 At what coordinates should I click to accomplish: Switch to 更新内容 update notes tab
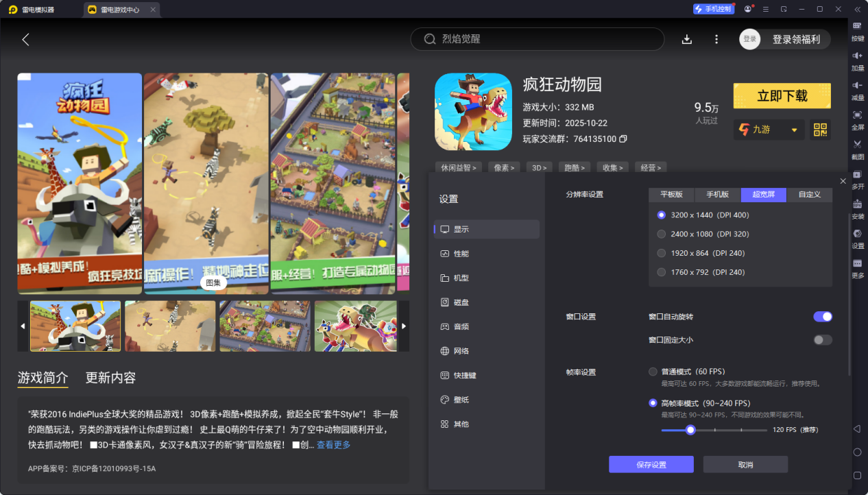(x=110, y=378)
